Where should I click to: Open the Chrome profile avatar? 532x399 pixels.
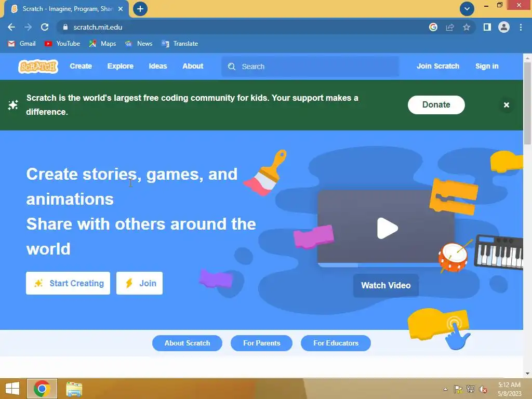504,27
